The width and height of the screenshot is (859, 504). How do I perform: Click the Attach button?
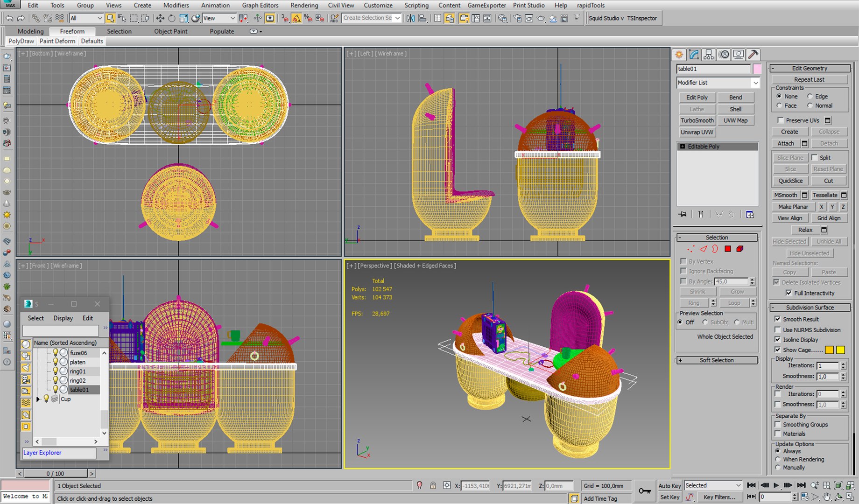pyautogui.click(x=786, y=143)
